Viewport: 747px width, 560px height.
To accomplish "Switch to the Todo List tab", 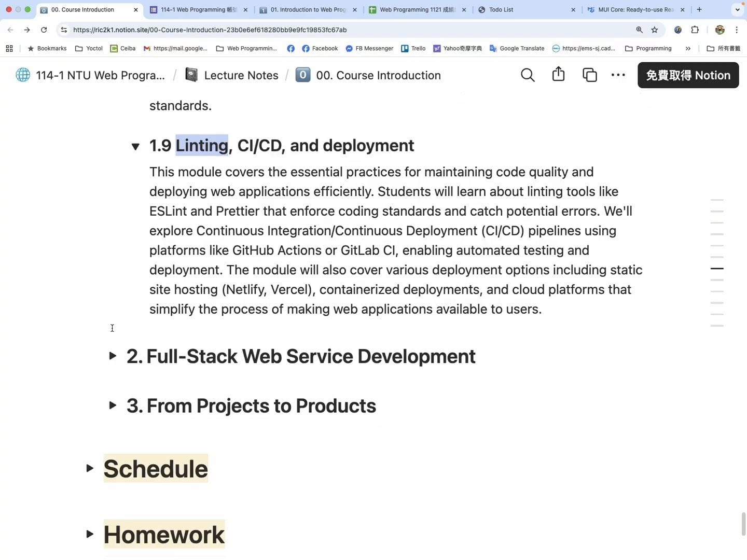I will pos(524,10).
